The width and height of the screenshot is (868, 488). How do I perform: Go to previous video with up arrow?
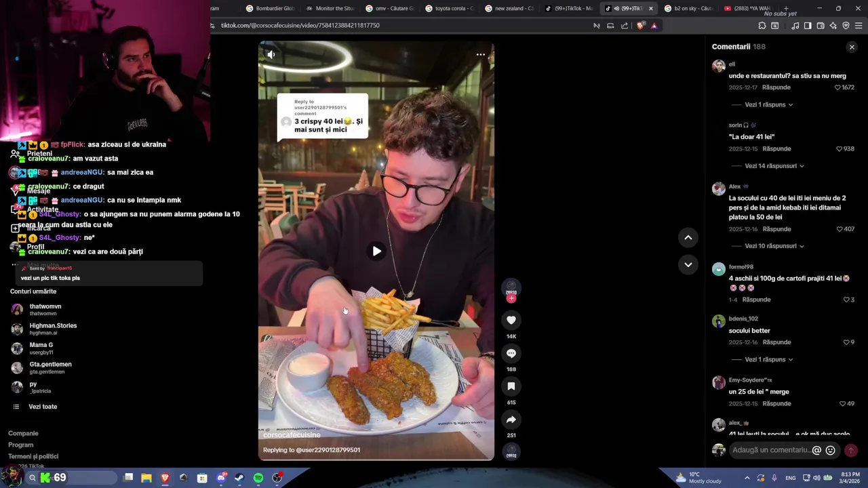pos(688,237)
